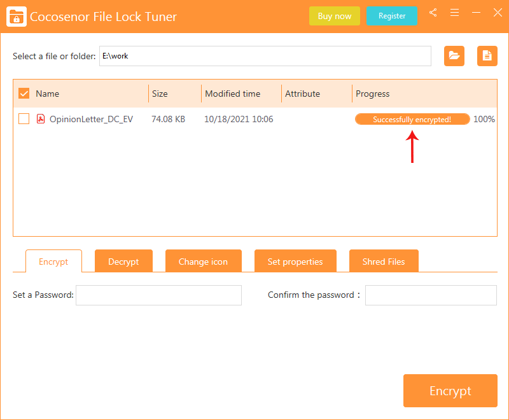Browse for a folder with open-folder icon

[x=454, y=56]
